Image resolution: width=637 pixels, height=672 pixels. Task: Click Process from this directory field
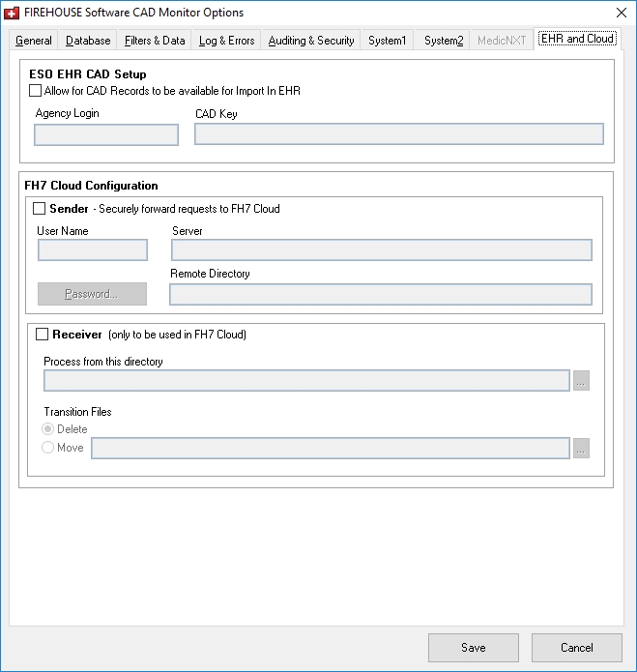(306, 381)
